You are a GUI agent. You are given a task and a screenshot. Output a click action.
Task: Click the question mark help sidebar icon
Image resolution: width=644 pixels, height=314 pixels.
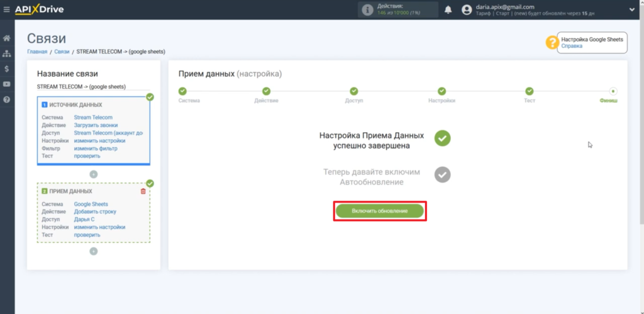(x=6, y=99)
